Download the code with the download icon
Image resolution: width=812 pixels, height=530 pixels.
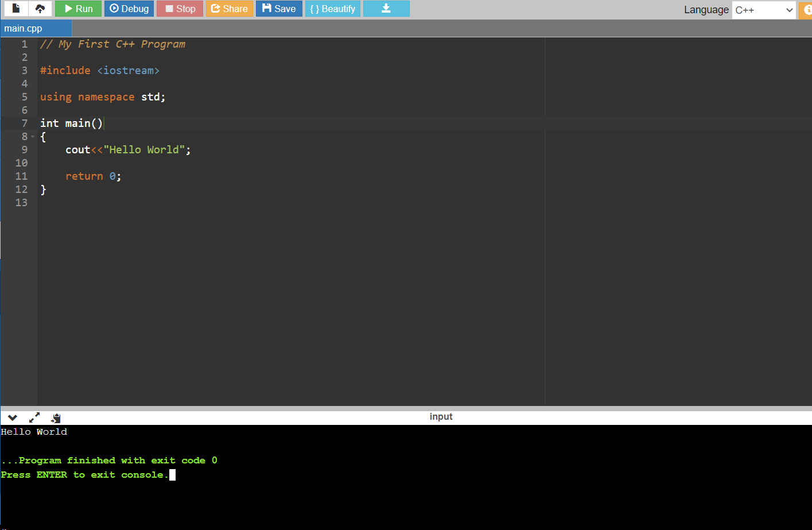click(386, 9)
